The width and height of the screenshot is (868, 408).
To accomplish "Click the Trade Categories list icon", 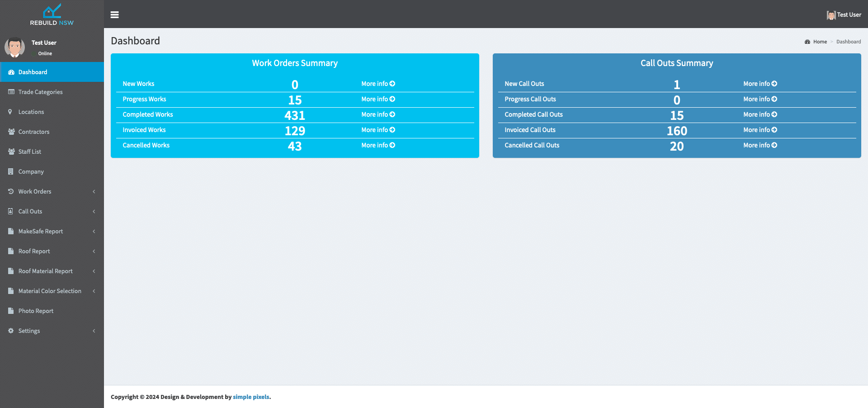I will pos(11,92).
